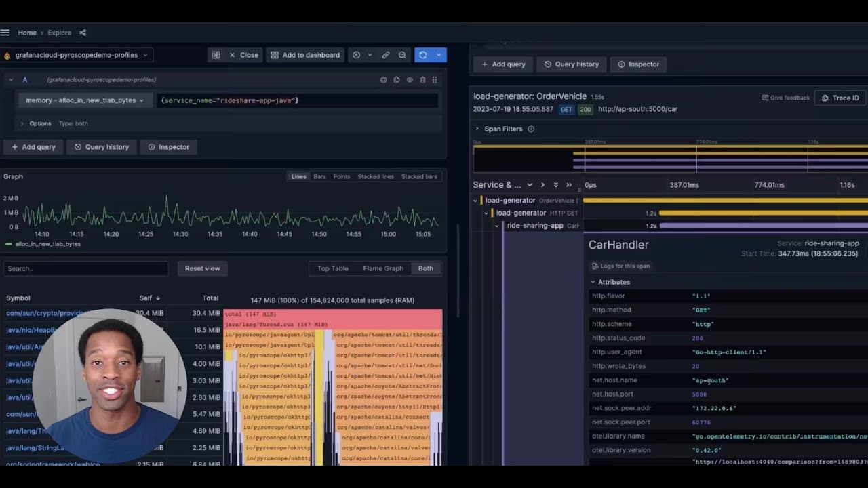Switch to the Both view
Viewport: 868px width, 488px height.
click(x=426, y=268)
